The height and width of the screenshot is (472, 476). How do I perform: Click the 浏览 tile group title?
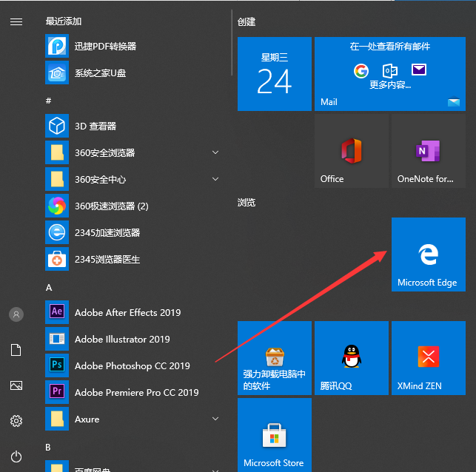click(x=247, y=202)
